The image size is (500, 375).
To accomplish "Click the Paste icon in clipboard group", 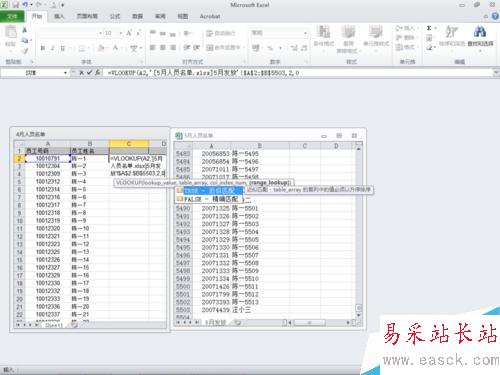I will [11, 33].
